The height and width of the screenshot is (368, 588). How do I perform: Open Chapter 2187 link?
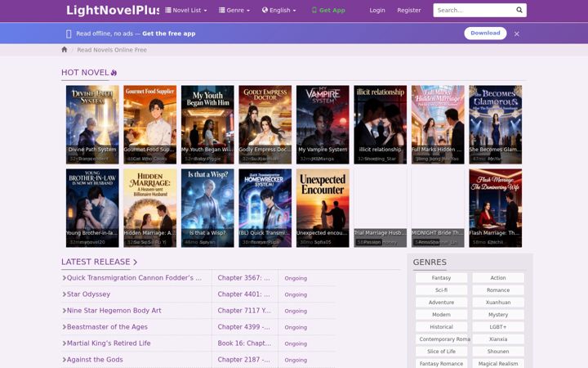click(243, 359)
